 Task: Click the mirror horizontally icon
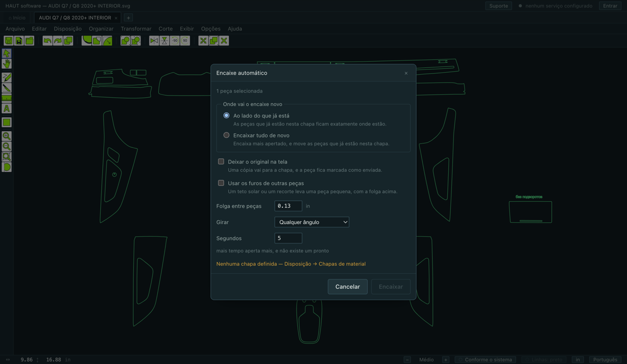coord(154,41)
